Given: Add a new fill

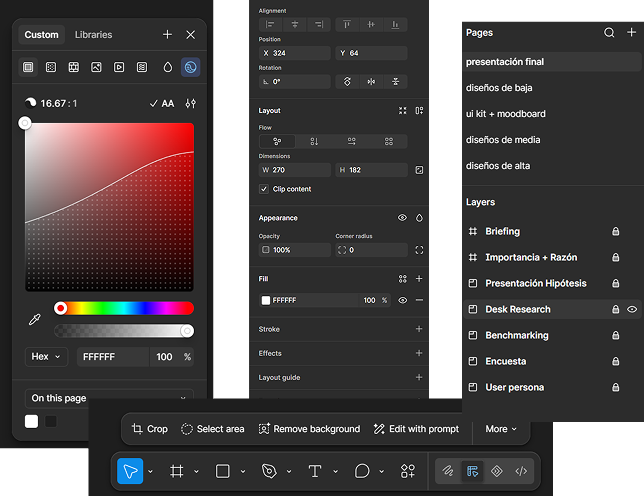Looking at the screenshot, I should [x=419, y=279].
